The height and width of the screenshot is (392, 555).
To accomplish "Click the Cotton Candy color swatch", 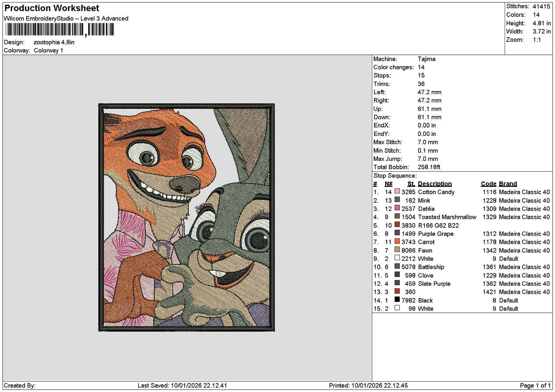I will (397, 191).
